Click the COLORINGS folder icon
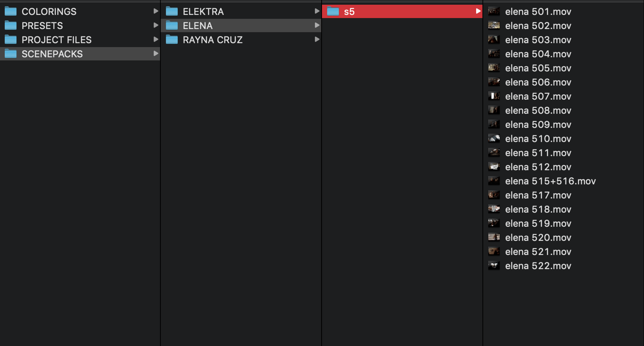 pos(10,12)
